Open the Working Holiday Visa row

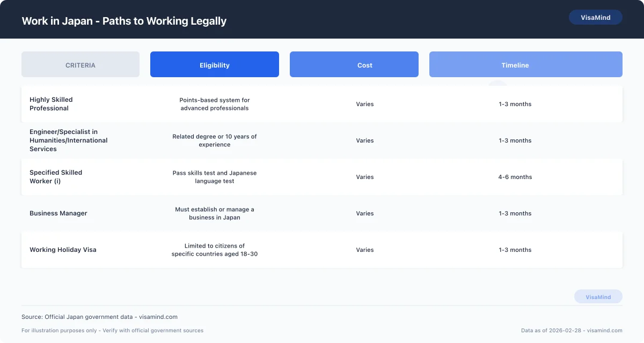click(322, 250)
